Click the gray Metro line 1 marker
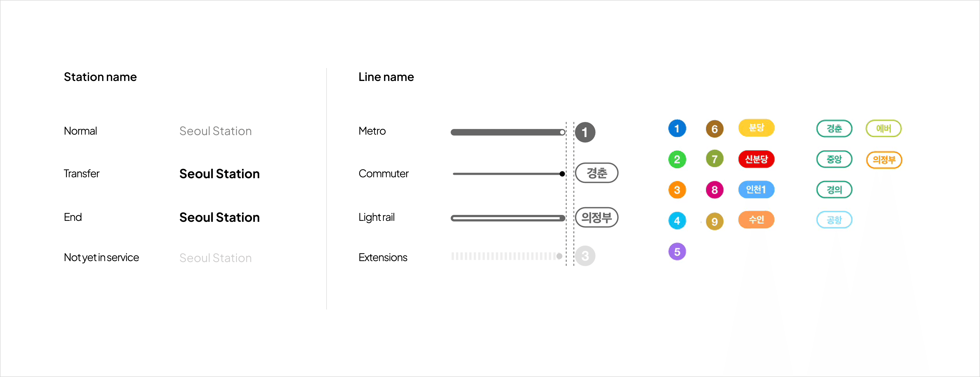This screenshot has width=980, height=377. point(585,132)
